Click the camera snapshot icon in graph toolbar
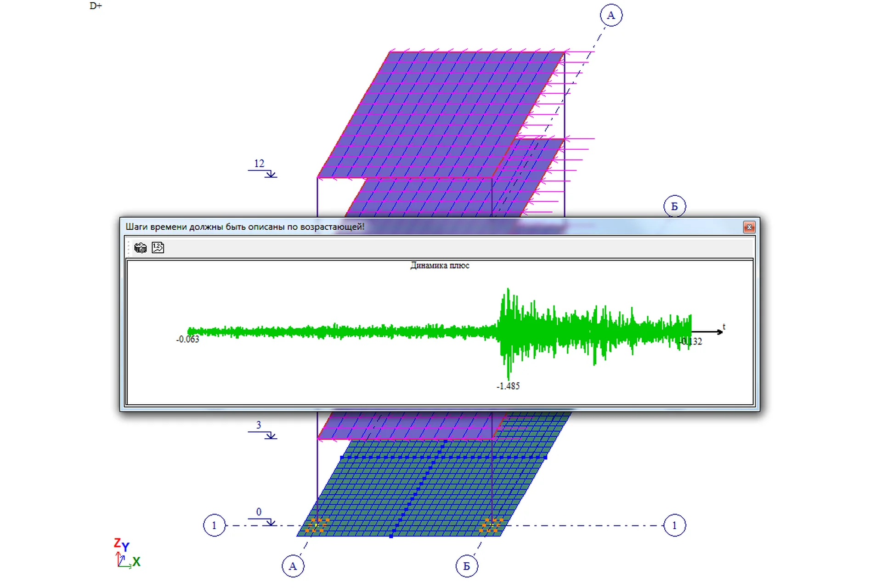 pos(140,248)
